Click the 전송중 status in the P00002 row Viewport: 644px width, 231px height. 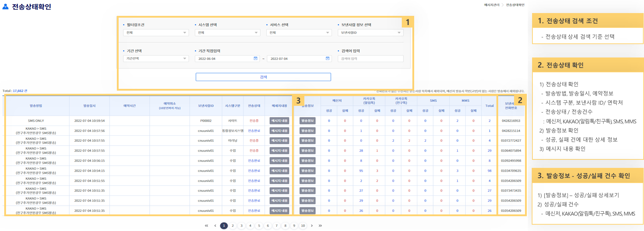click(x=254, y=121)
